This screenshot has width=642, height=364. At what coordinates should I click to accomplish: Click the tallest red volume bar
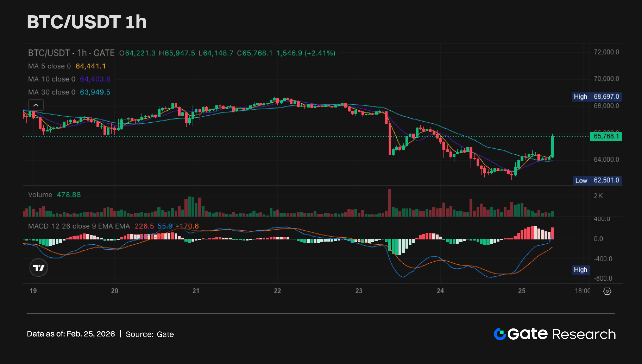click(x=389, y=203)
